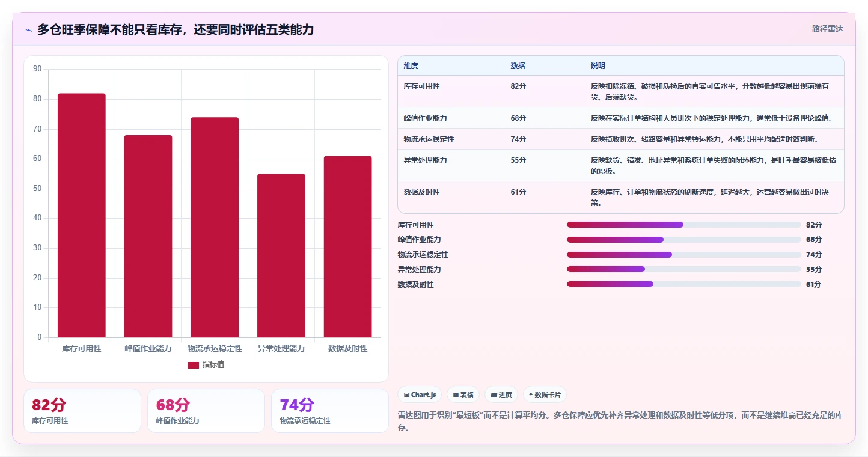This screenshot has width=868, height=457.
Task: Click the 说明 table column header
Action: click(598, 66)
